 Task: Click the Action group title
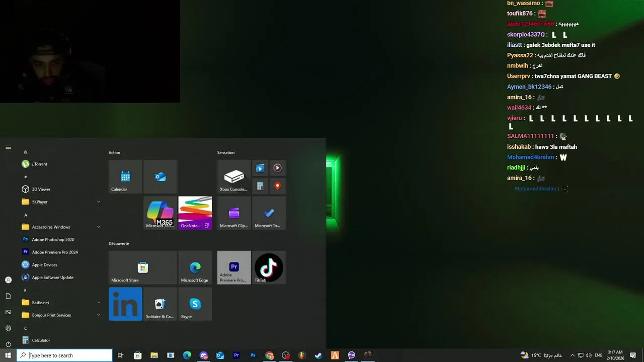pyautogui.click(x=114, y=152)
